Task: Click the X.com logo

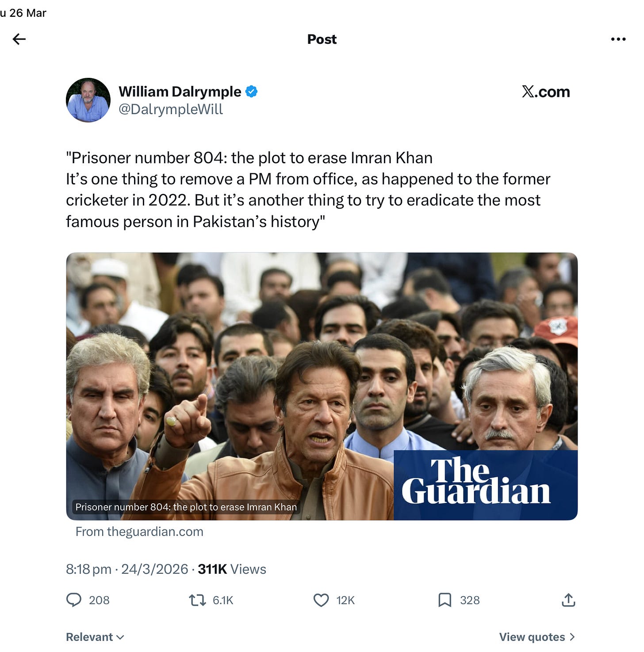Action: tap(546, 92)
